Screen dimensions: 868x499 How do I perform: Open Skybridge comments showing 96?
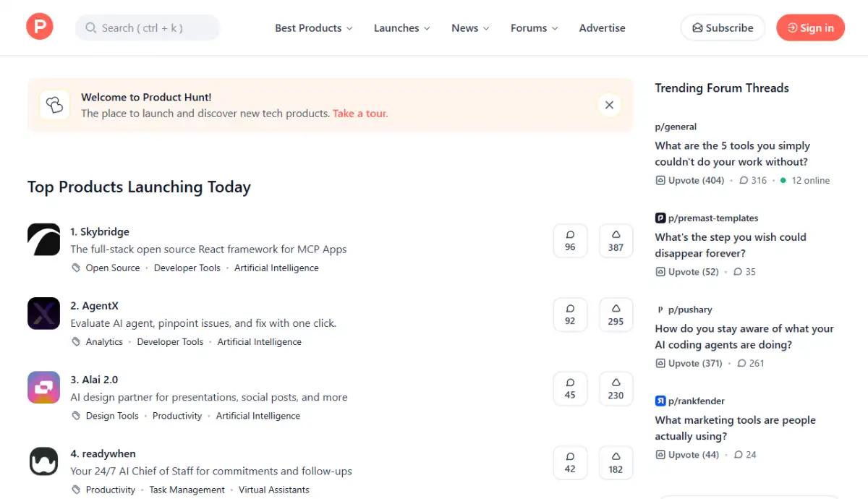[x=570, y=241]
